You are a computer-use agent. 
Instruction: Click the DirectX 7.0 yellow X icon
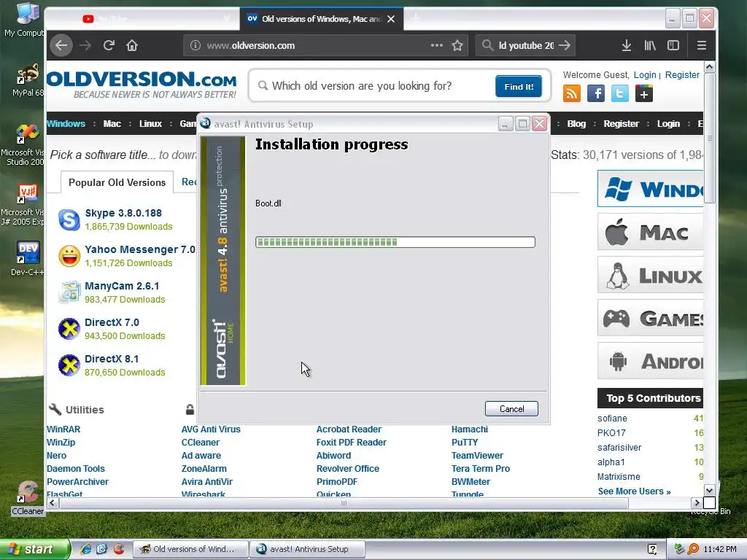coord(69,329)
